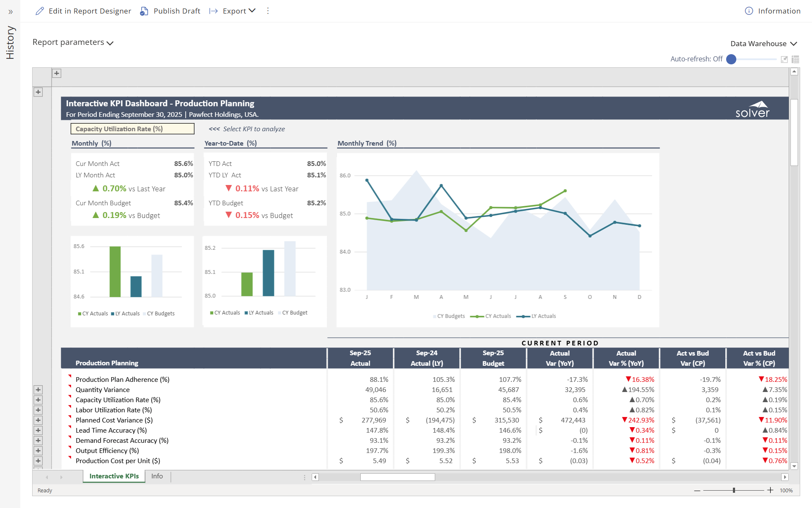Open the table view icon next to Auto-refresh
The image size is (812, 508).
[795, 59]
